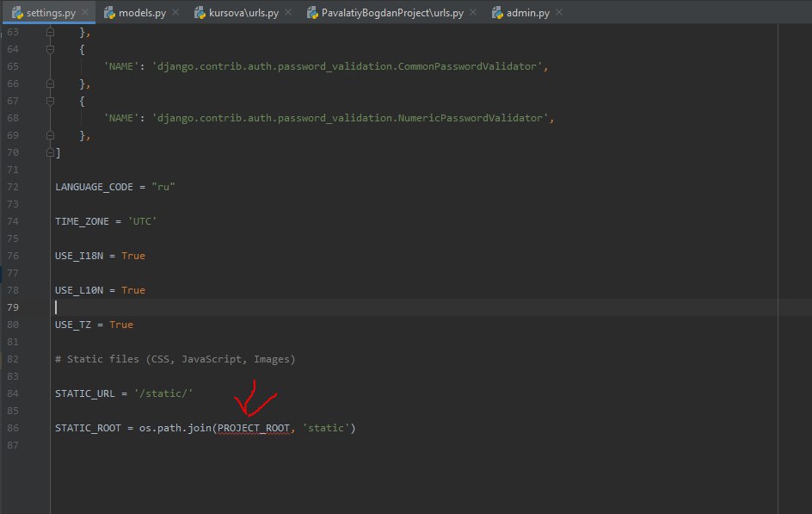Open the models.py tab
This screenshot has height=514, width=812.
click(142, 12)
